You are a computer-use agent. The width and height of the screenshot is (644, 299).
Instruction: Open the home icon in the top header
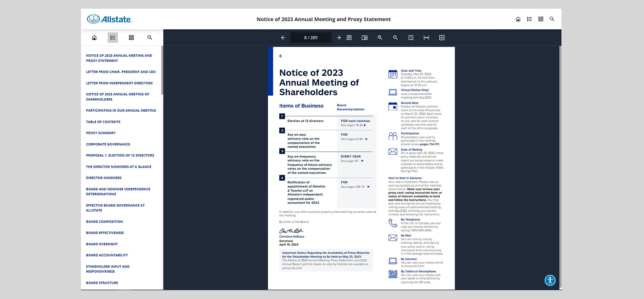tap(518, 19)
